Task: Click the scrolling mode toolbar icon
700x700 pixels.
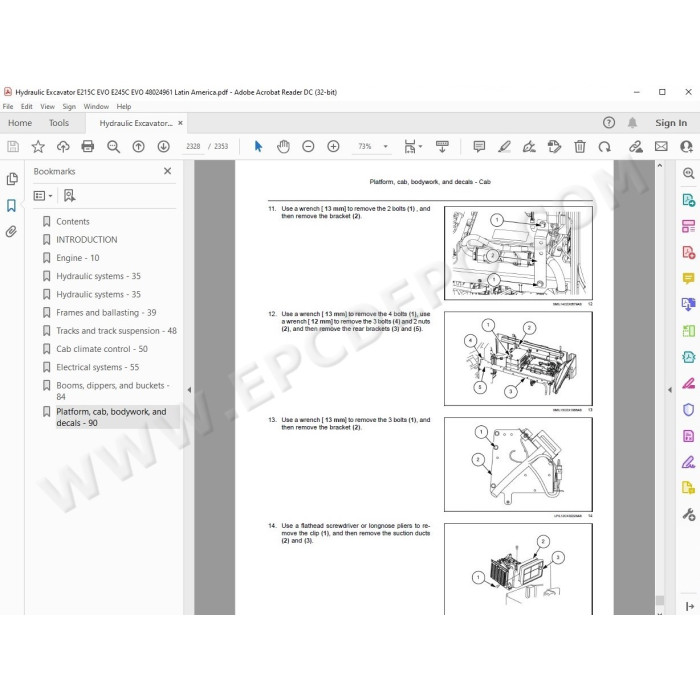Action: point(442,146)
